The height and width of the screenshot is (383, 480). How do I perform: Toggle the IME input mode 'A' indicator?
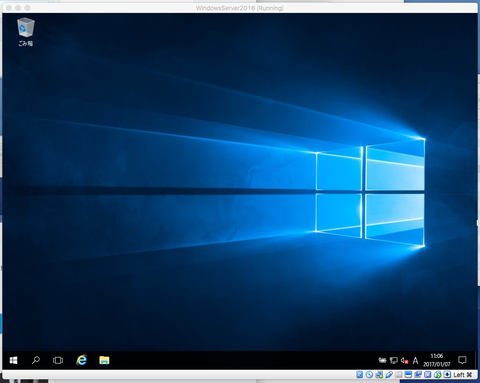pos(415,360)
